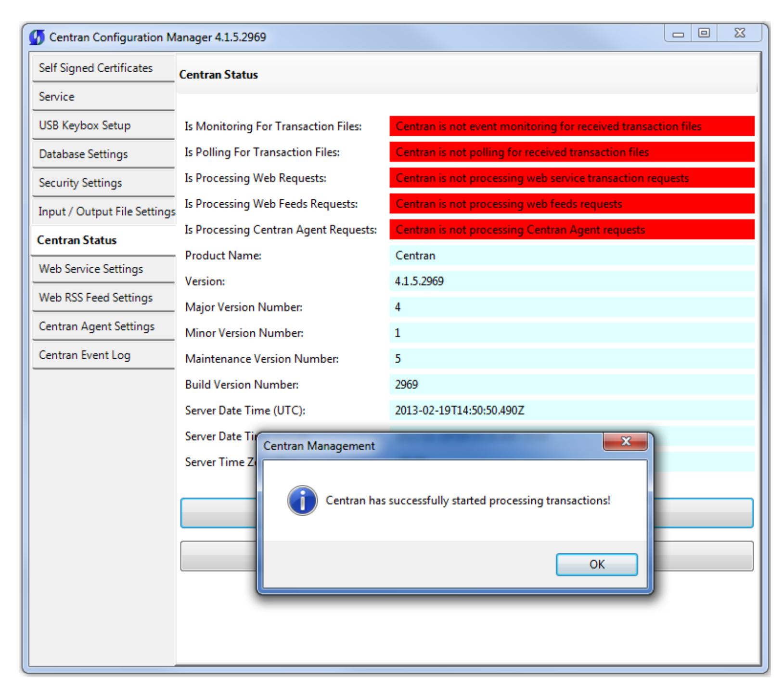Click the 'Is Processing Web Feeds Requests' label
784x692 pixels.
[x=271, y=204]
